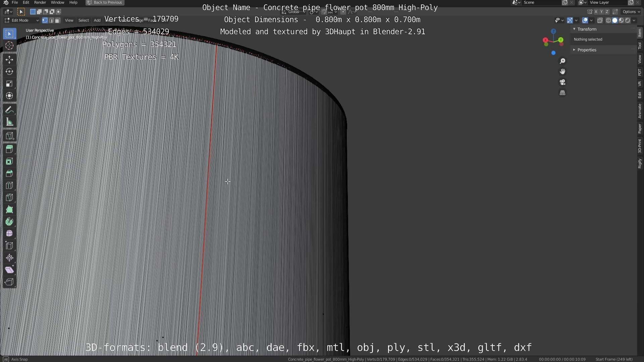Open the Select header menu
Viewport: 644px width, 362px height.
(84, 20)
